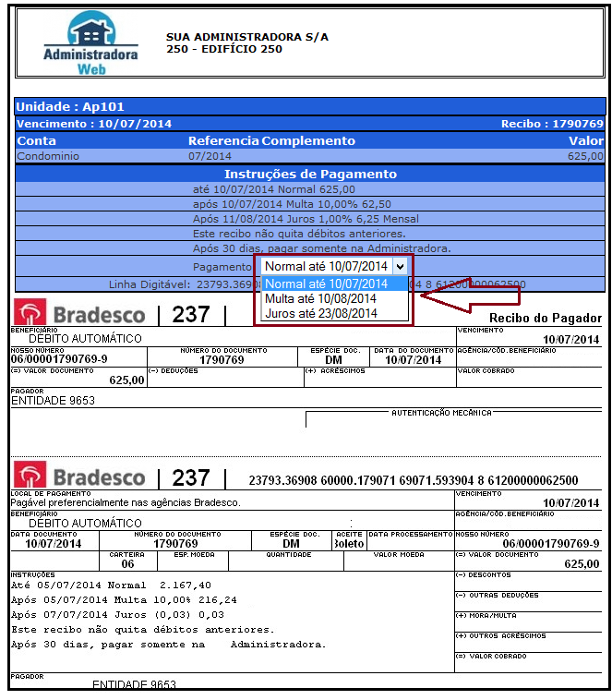Click the SUA ADMINISTRADORA S/A company name
612x700 pixels.
pyautogui.click(x=246, y=37)
